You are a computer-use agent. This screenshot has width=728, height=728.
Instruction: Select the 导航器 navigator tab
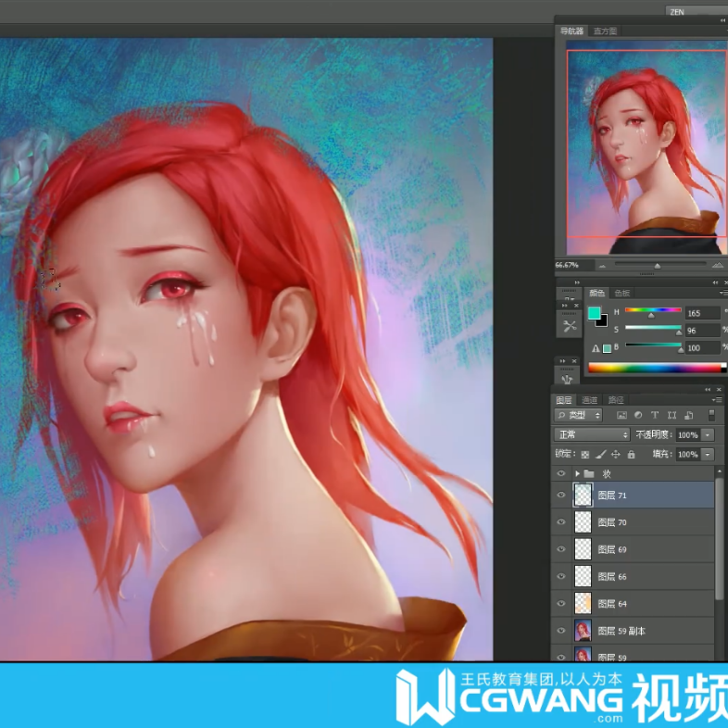click(x=571, y=31)
